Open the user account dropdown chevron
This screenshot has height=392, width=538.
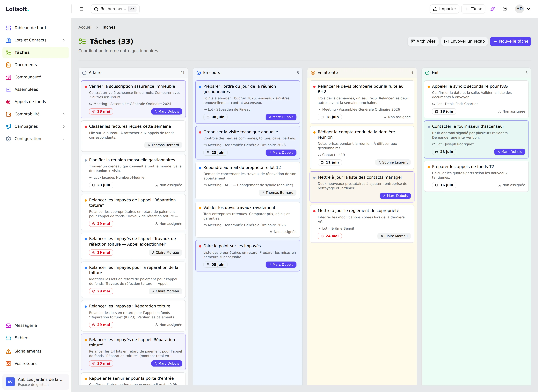pos(528,9)
